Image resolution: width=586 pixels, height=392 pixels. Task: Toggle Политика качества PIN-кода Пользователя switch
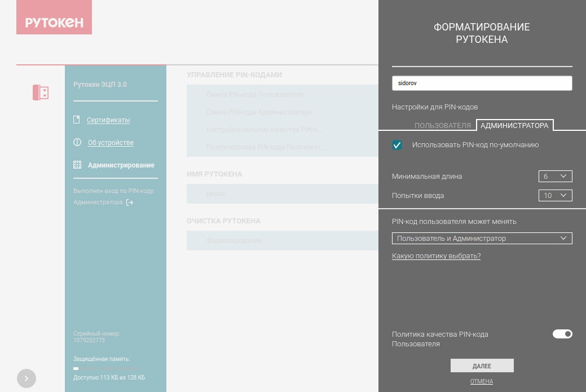562,334
